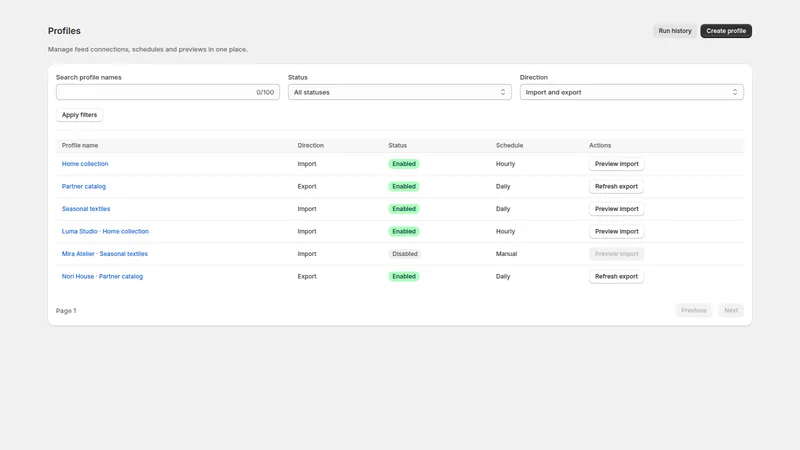The height and width of the screenshot is (450, 800).
Task: Open the Seasonal textiles profile link
Action: pos(86,209)
